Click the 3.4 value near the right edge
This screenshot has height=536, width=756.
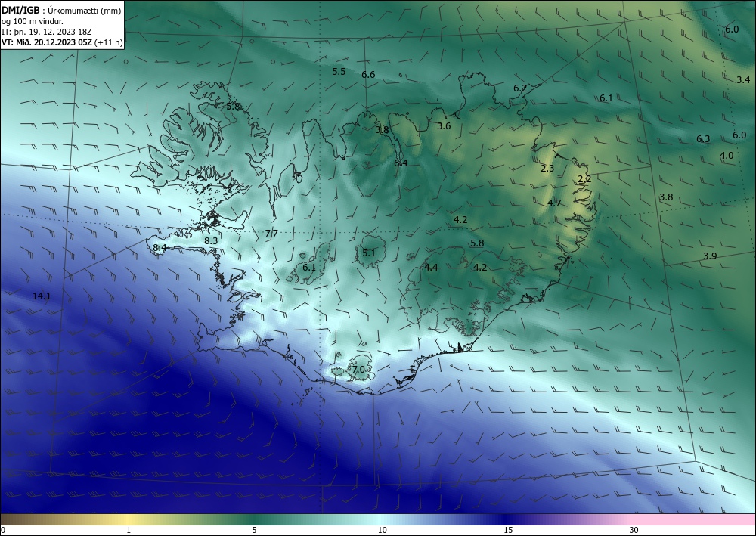(x=743, y=80)
